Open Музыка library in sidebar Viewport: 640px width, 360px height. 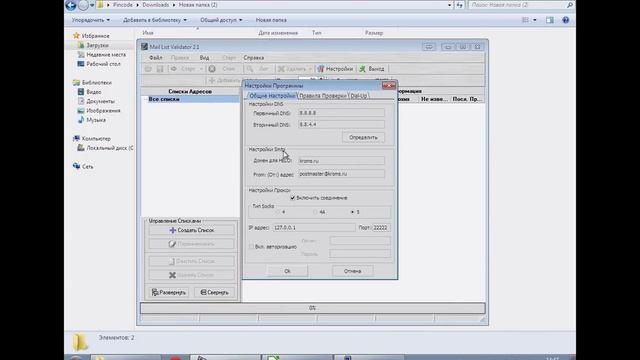coord(96,120)
